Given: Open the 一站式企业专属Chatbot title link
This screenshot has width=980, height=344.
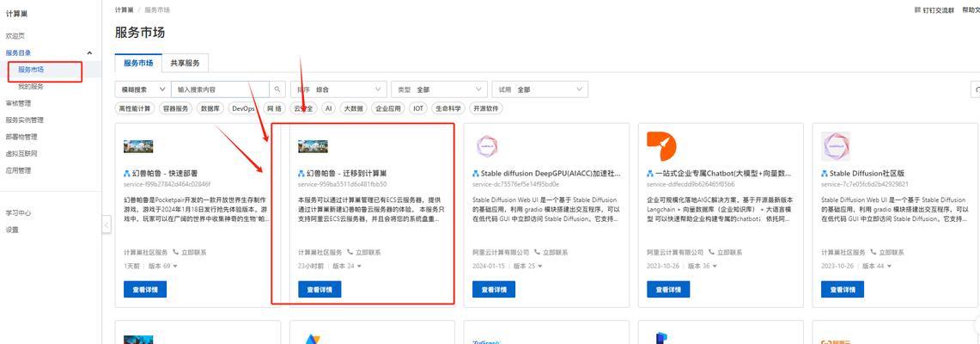Looking at the screenshot, I should pos(724,173).
